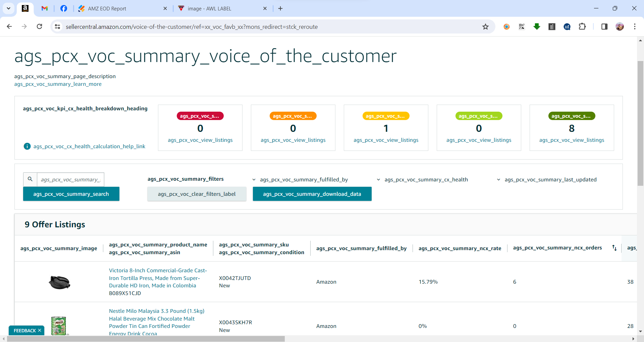Select the orange health status badge
This screenshot has height=342, width=644.
click(293, 116)
